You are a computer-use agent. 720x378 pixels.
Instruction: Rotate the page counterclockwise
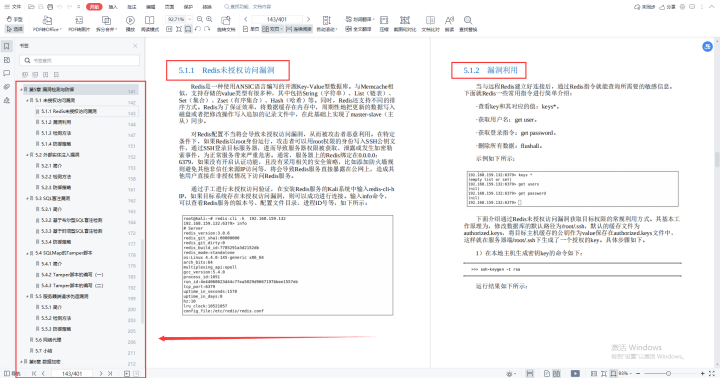198,29
